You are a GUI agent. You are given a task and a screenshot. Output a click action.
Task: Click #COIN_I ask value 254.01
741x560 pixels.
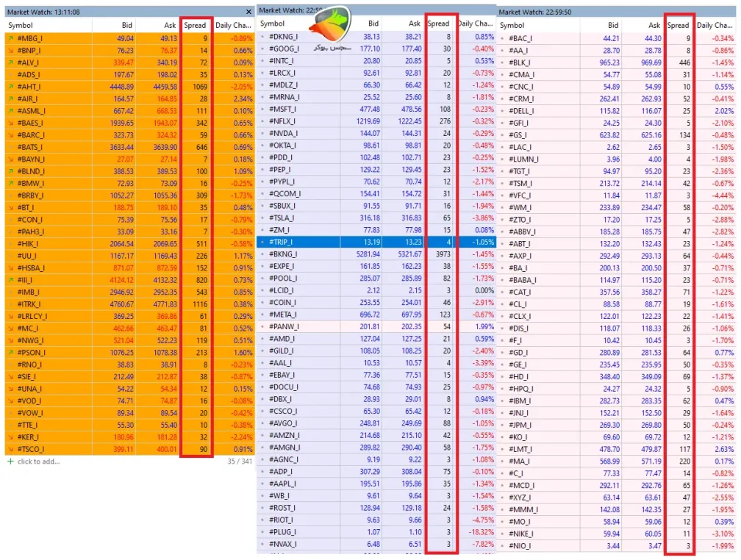point(411,303)
